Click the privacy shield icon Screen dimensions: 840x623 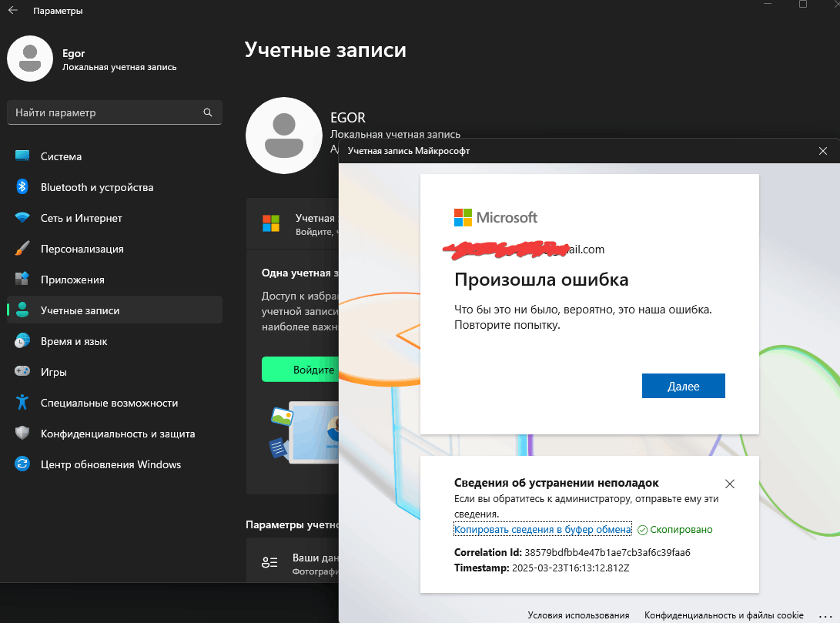tap(22, 433)
